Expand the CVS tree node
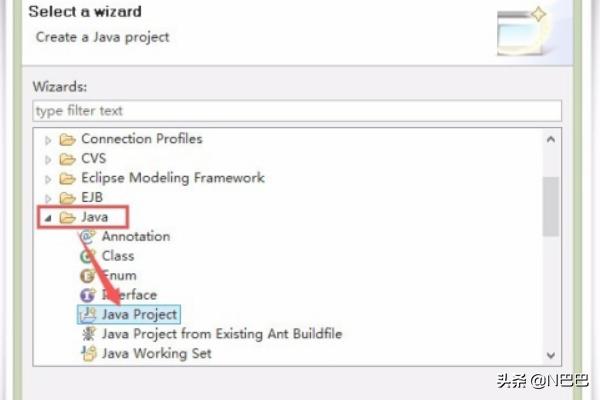The height and width of the screenshot is (400, 600). (48, 160)
